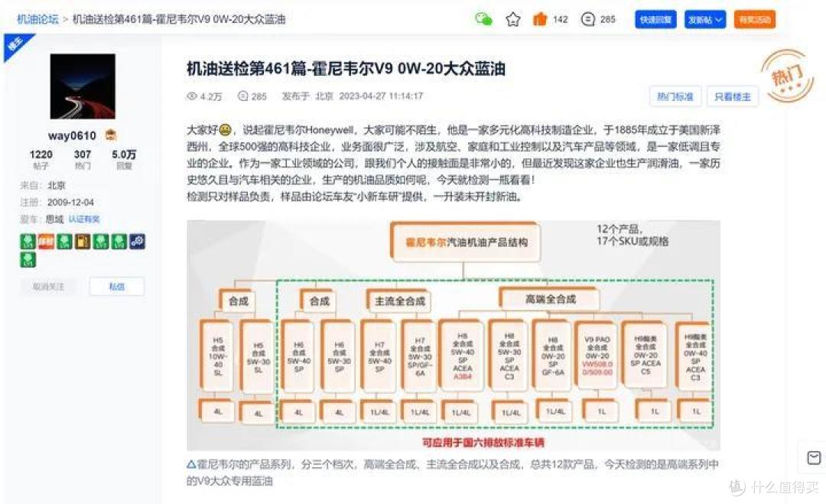Open the Honeywell oil product structure image
826x504 pixels.
coord(454,335)
